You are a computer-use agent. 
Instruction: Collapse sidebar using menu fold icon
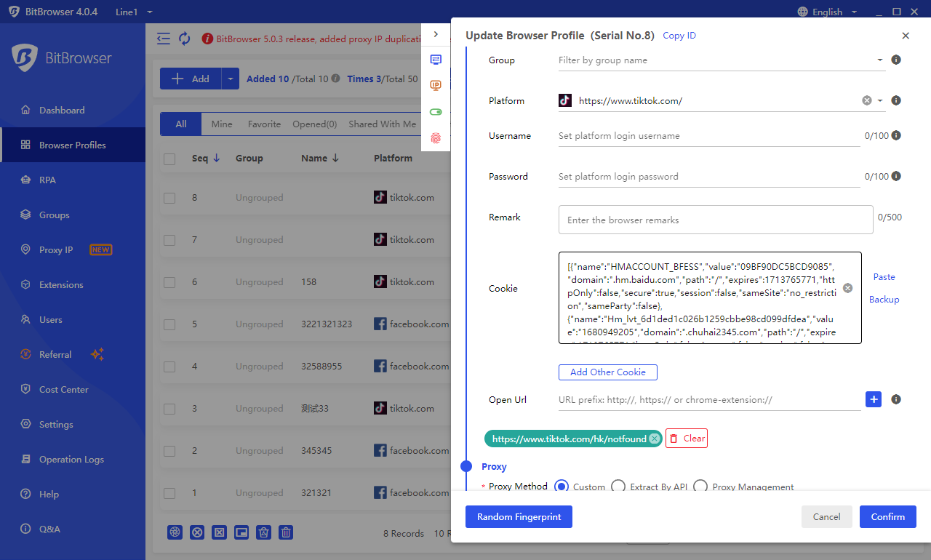pyautogui.click(x=164, y=39)
